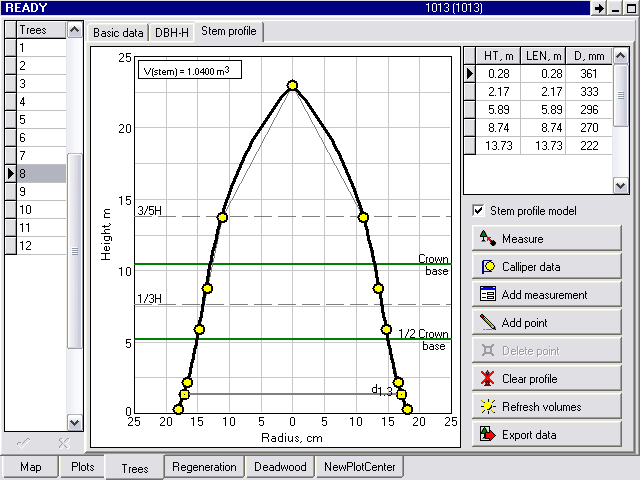Click the greyed X cancel icon below Trees list
The width and height of the screenshot is (640, 480).
click(64, 443)
